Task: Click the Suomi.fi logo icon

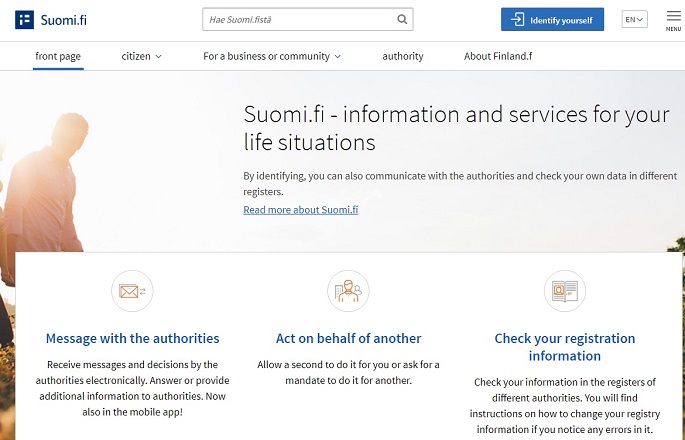Action: click(x=25, y=20)
